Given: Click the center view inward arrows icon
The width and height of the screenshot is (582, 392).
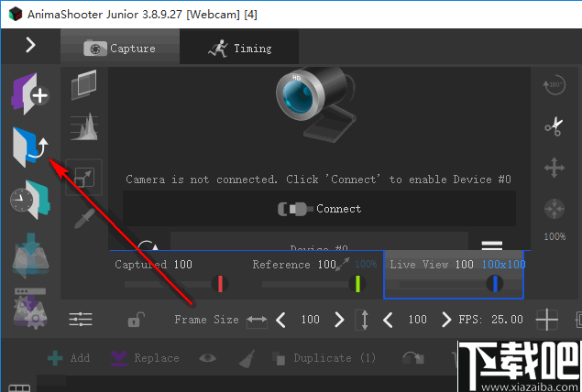Looking at the screenshot, I should [x=555, y=209].
